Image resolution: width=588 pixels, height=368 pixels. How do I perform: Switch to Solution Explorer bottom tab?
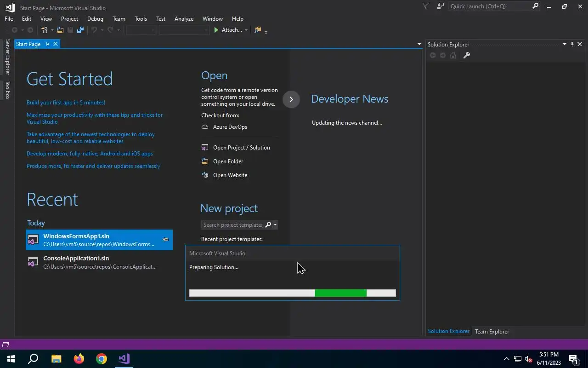point(449,332)
